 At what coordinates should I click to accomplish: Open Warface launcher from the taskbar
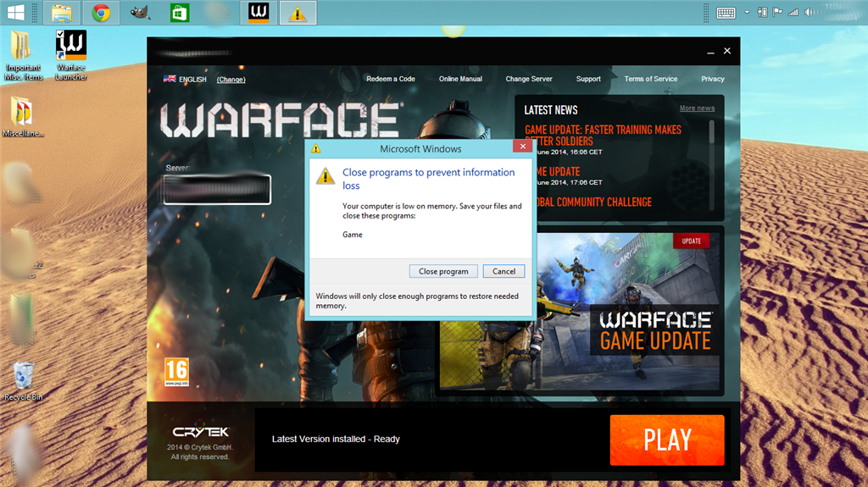pyautogui.click(x=259, y=13)
